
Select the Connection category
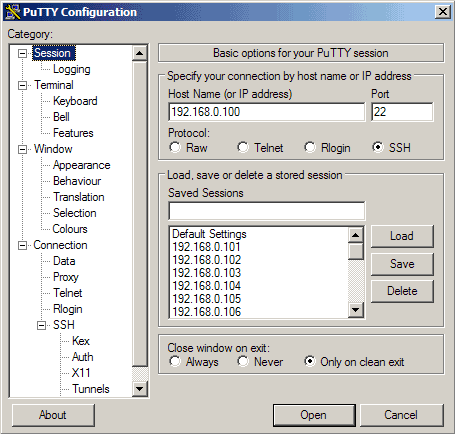click(x=60, y=245)
